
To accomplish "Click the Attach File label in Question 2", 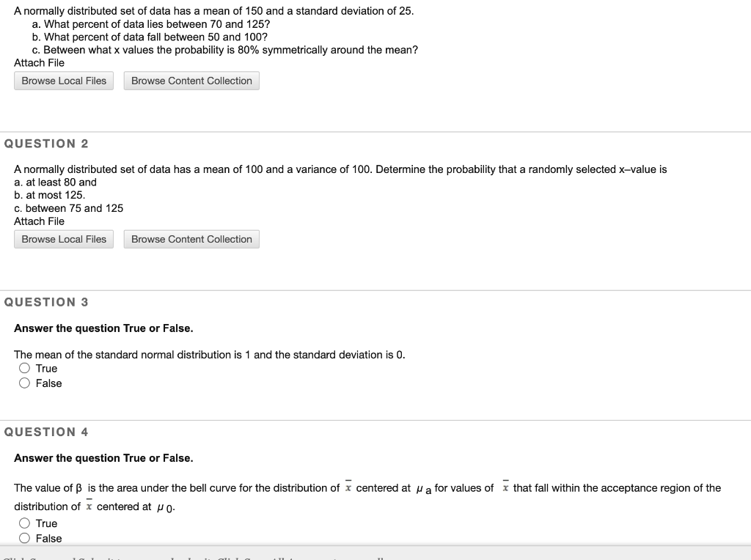I will click(38, 221).
